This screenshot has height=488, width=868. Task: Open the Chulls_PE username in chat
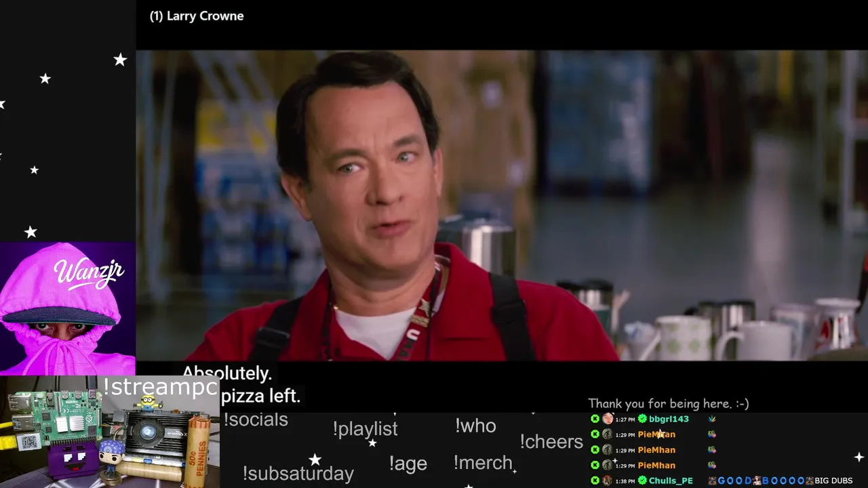[x=671, y=481]
